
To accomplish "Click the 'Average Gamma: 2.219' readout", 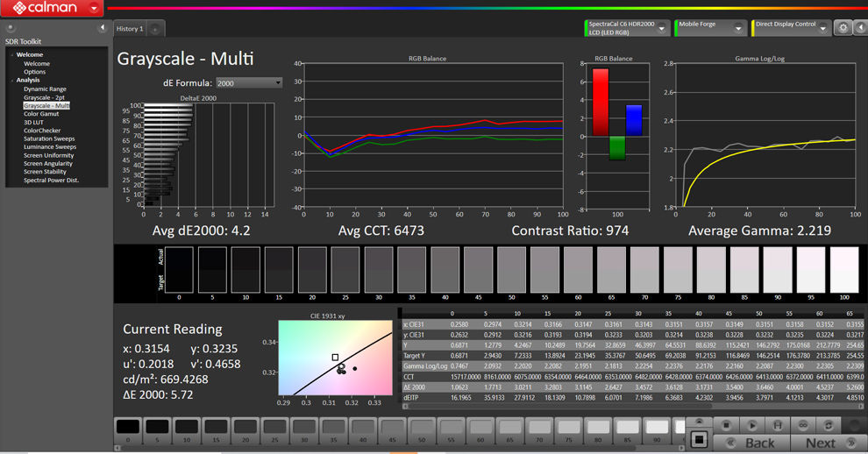I will point(759,231).
